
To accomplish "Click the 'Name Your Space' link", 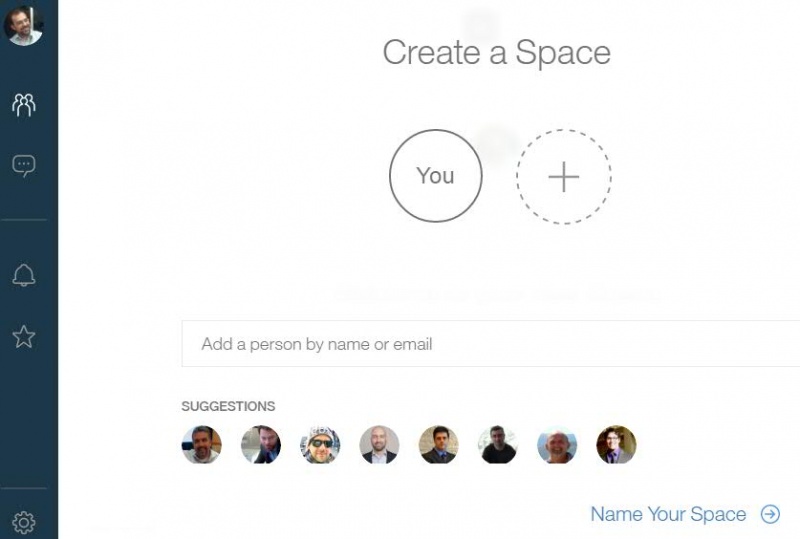I will [x=668, y=514].
